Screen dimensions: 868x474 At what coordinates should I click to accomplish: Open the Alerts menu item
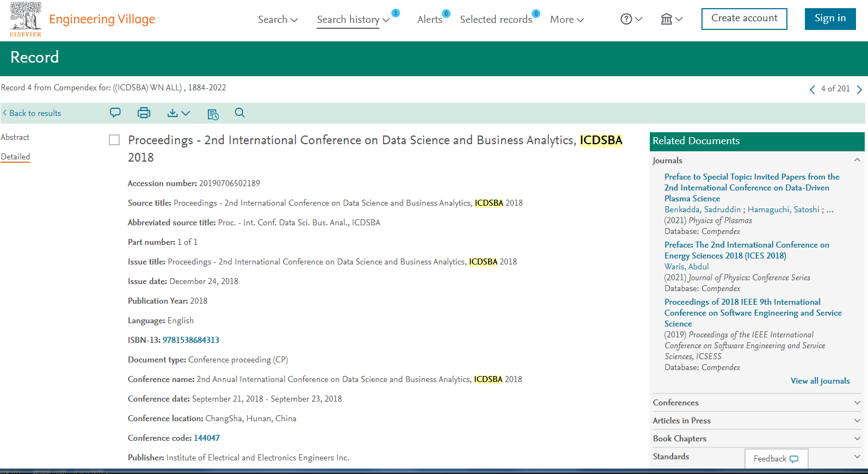(x=429, y=20)
